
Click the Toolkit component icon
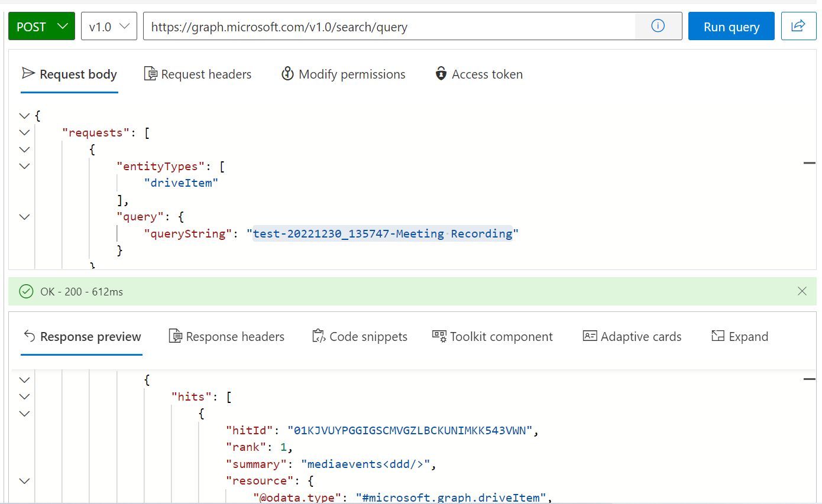click(439, 336)
